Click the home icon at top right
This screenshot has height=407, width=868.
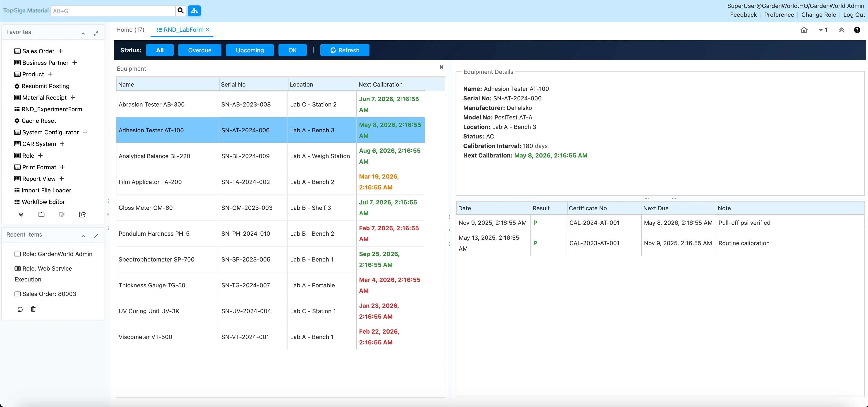(x=804, y=30)
